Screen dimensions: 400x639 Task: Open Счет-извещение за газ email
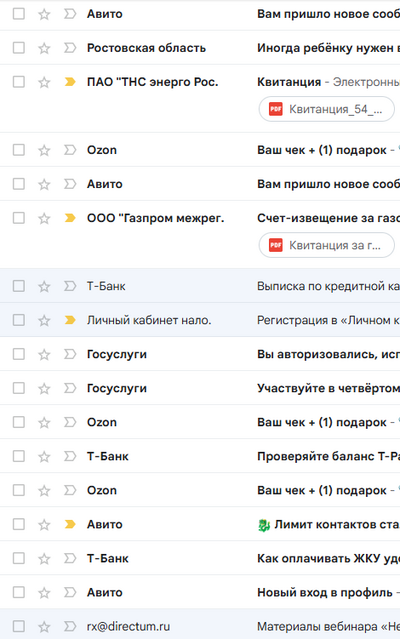328,218
